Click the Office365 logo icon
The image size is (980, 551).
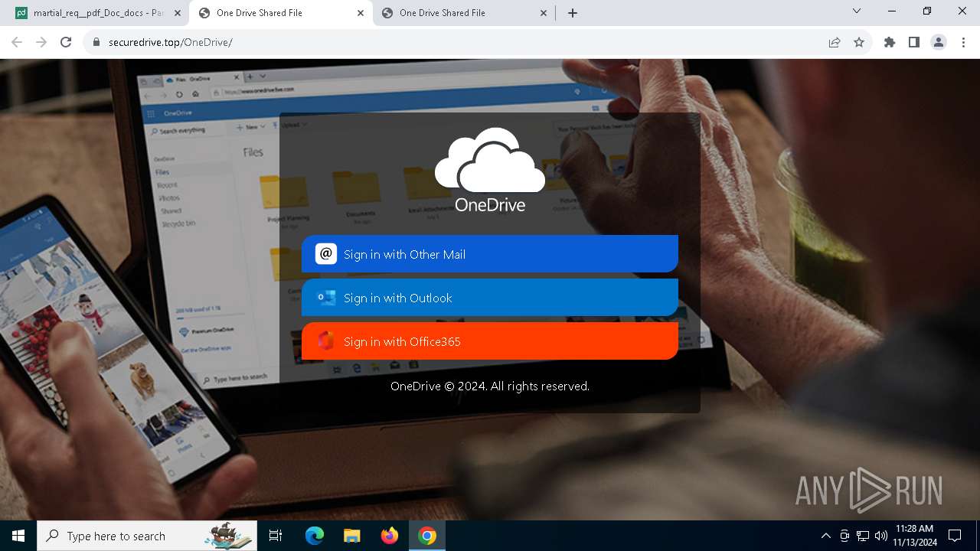[x=326, y=341]
